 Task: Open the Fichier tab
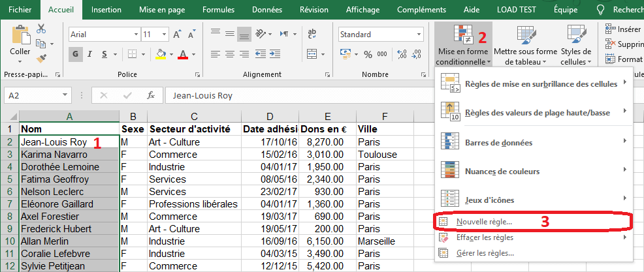click(20, 10)
